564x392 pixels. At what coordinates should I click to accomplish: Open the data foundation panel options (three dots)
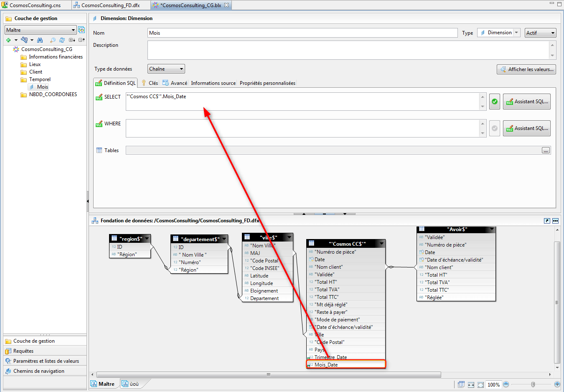click(x=555, y=221)
